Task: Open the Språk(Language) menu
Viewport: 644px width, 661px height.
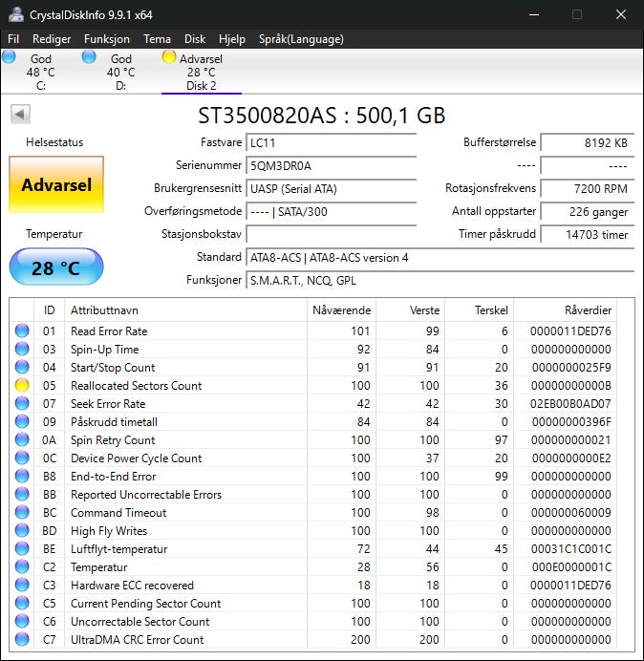Action: coord(301,39)
